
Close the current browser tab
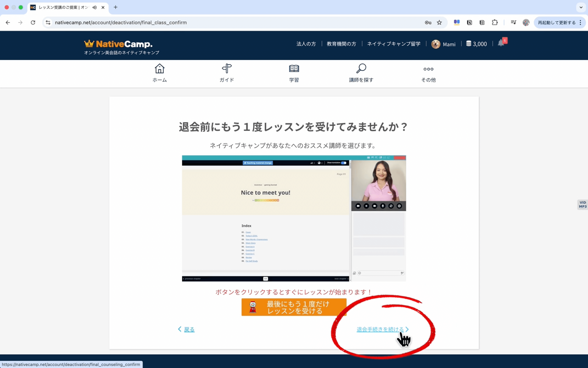point(103,7)
